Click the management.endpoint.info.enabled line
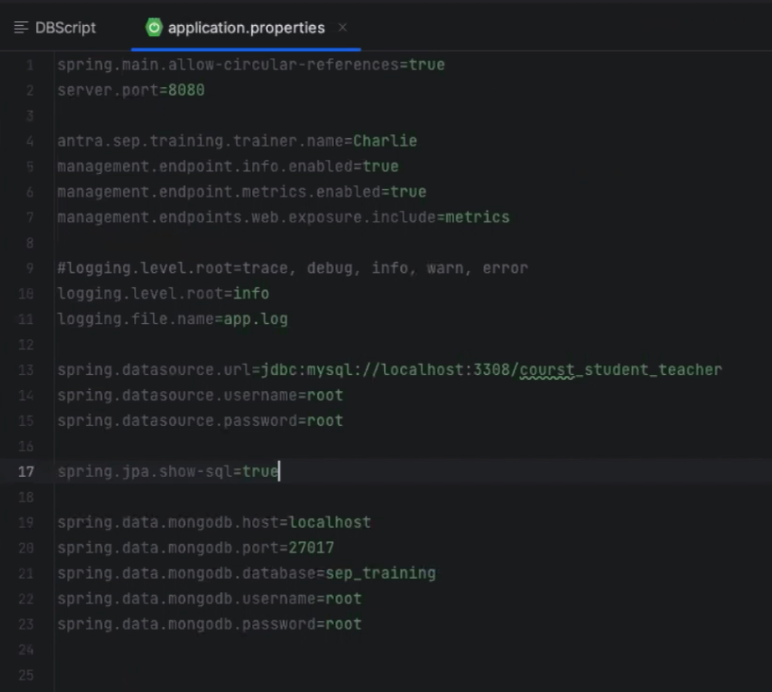 228,166
